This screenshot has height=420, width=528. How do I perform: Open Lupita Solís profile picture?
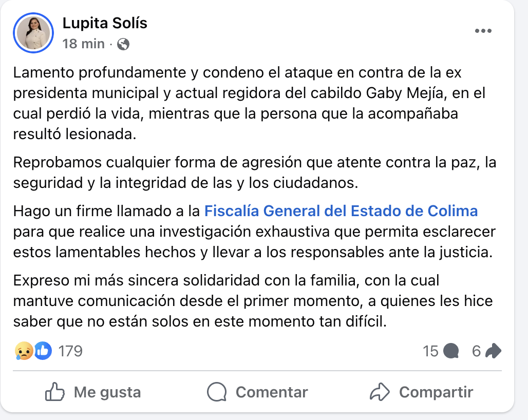[x=34, y=32]
